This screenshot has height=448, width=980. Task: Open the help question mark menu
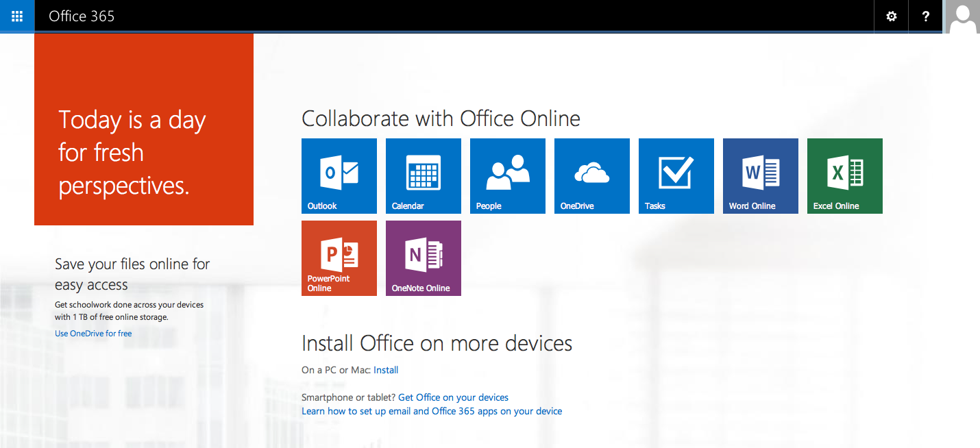pos(925,16)
